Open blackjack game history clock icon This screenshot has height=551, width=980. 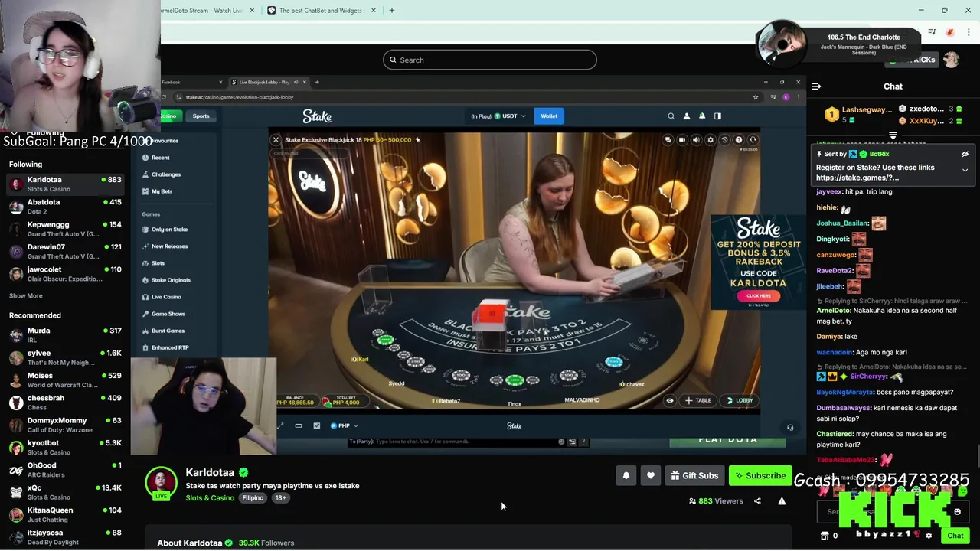724,140
